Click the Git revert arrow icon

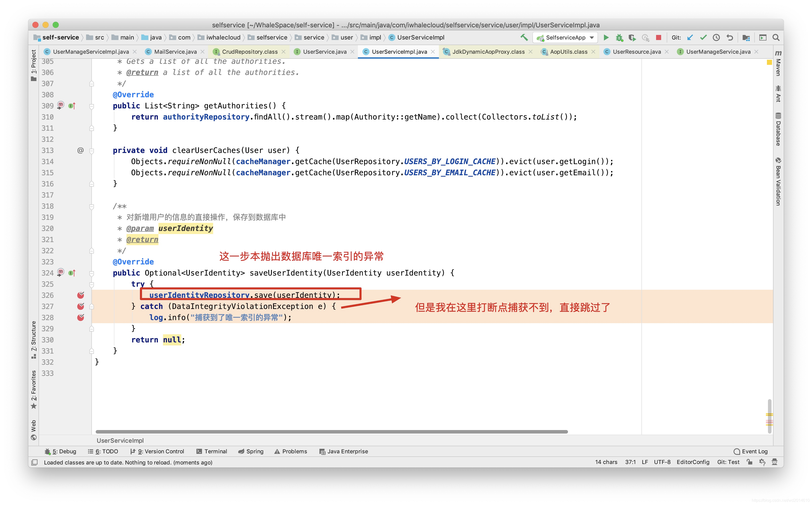(x=729, y=37)
